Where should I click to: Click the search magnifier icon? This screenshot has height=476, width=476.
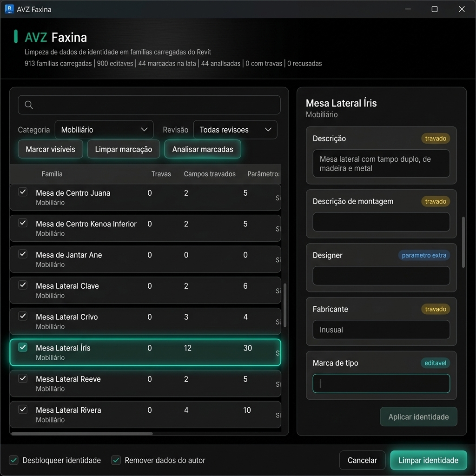tap(29, 105)
